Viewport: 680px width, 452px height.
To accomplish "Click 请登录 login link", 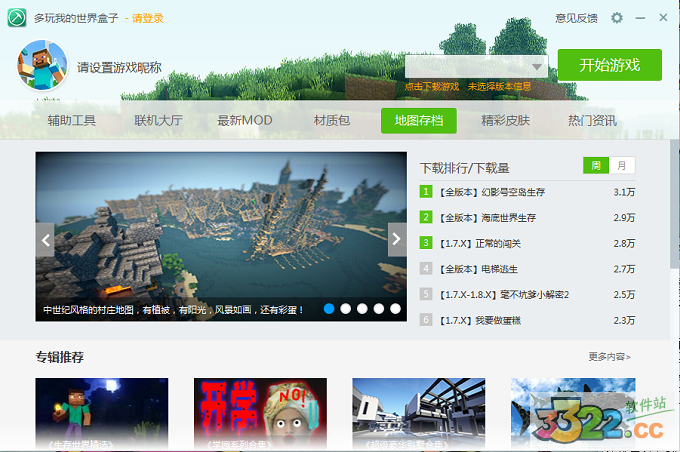I will click(x=148, y=18).
